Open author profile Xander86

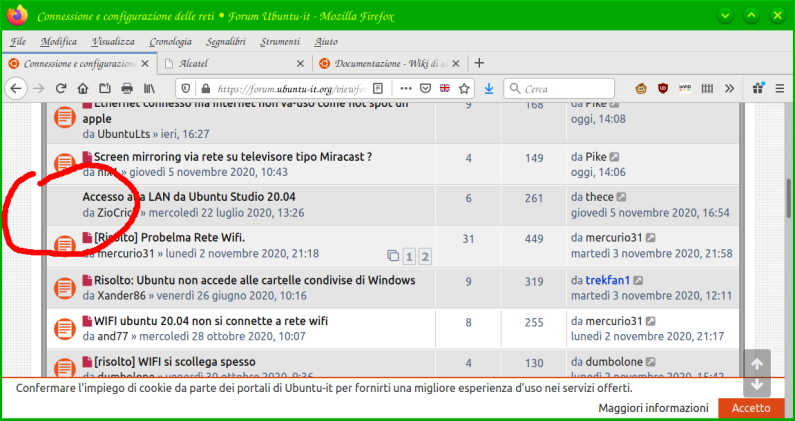point(122,296)
